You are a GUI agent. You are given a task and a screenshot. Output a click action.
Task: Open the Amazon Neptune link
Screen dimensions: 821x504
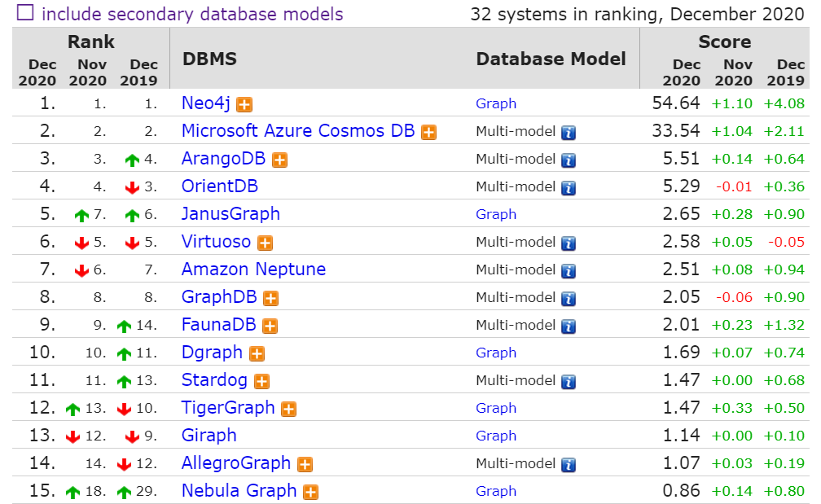pos(253,270)
